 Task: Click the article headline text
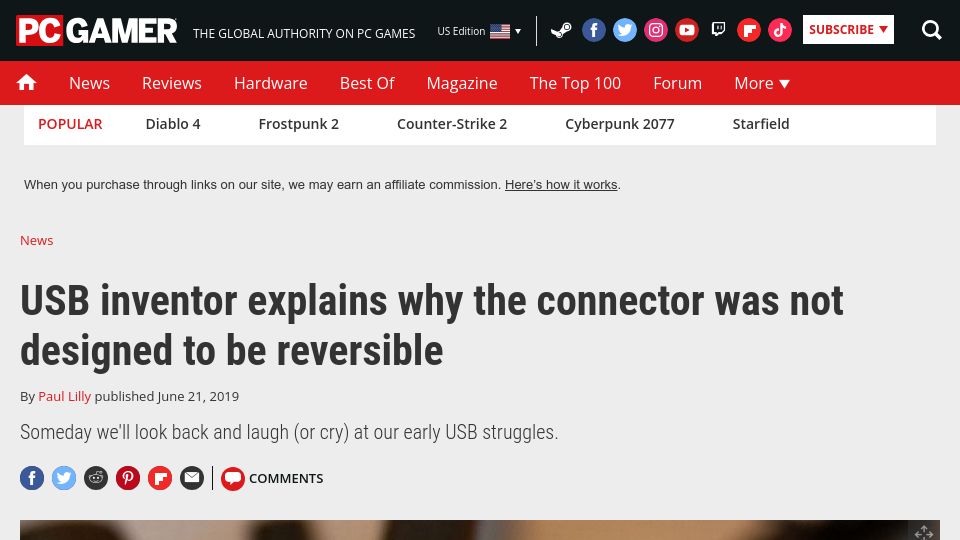(432, 326)
